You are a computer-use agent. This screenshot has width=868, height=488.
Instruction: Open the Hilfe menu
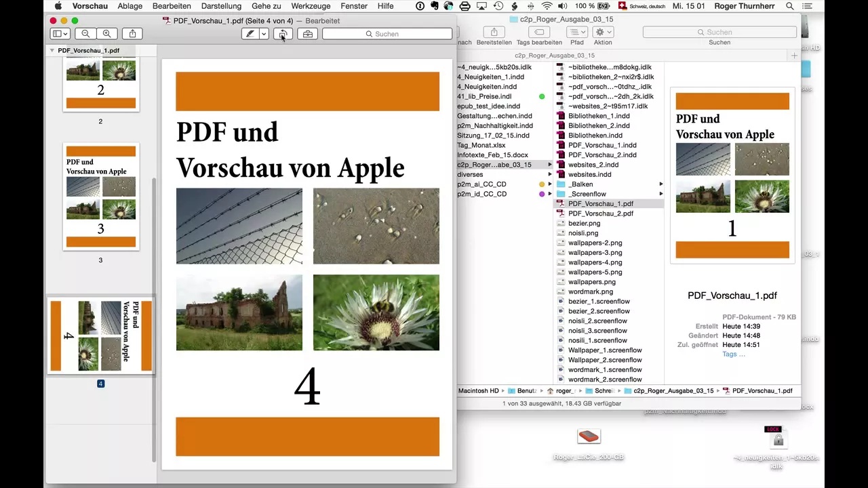point(385,6)
